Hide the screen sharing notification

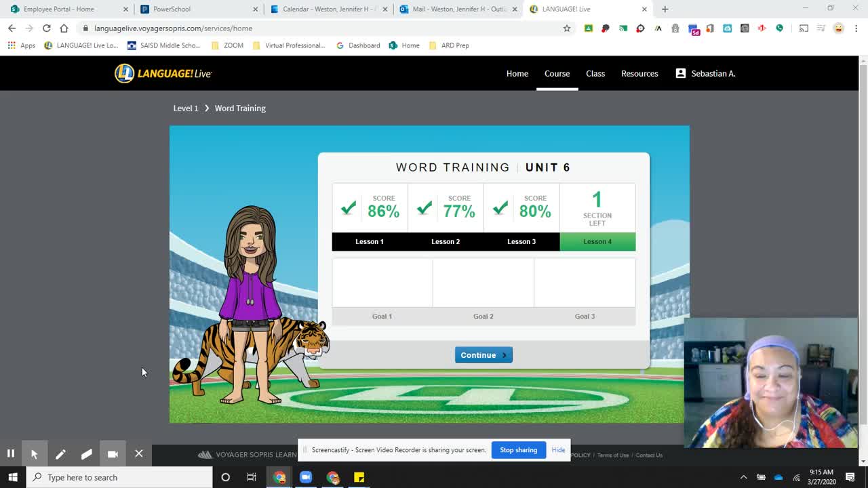(x=558, y=450)
